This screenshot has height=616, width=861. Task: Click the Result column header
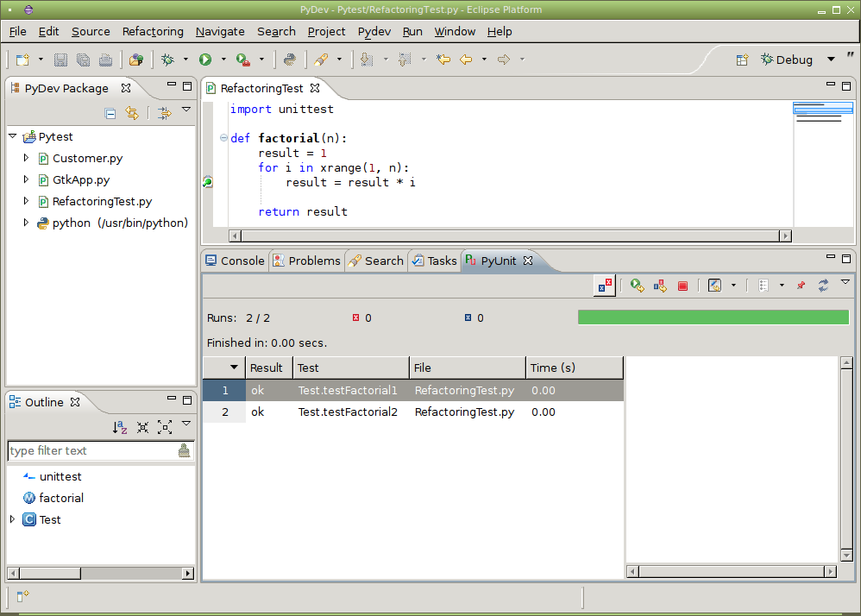[x=269, y=368]
